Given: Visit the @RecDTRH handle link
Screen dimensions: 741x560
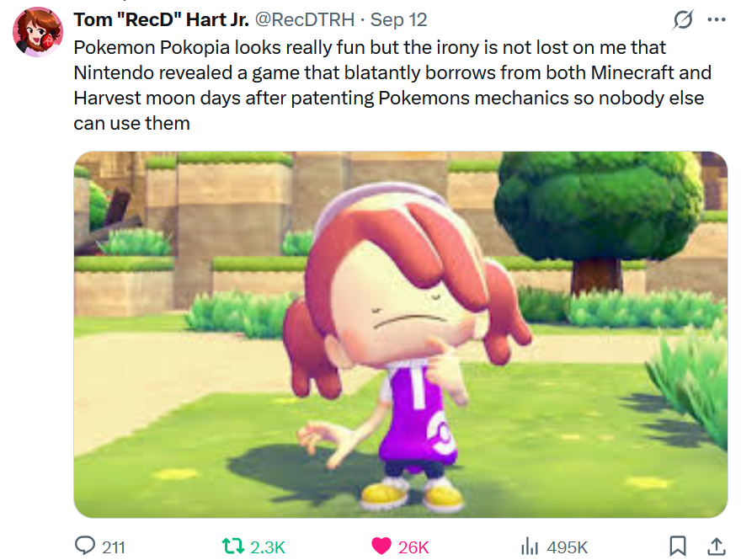Looking at the screenshot, I should 305,20.
